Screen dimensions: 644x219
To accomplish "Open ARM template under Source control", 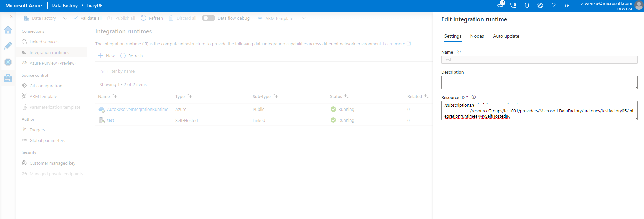I will [x=43, y=96].
